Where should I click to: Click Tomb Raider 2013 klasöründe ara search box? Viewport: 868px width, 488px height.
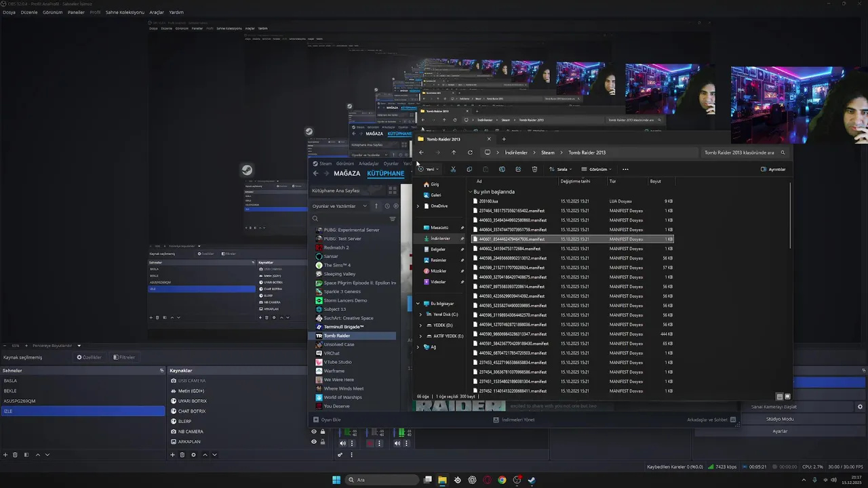pos(745,152)
